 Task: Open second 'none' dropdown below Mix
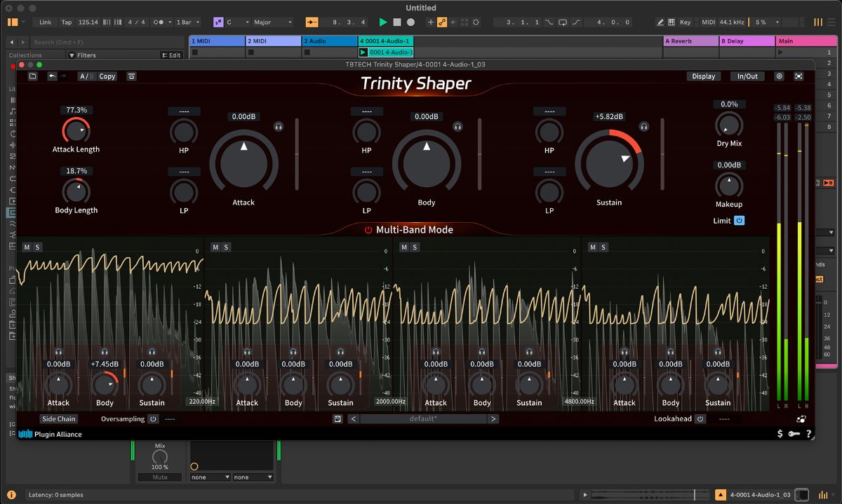(253, 477)
